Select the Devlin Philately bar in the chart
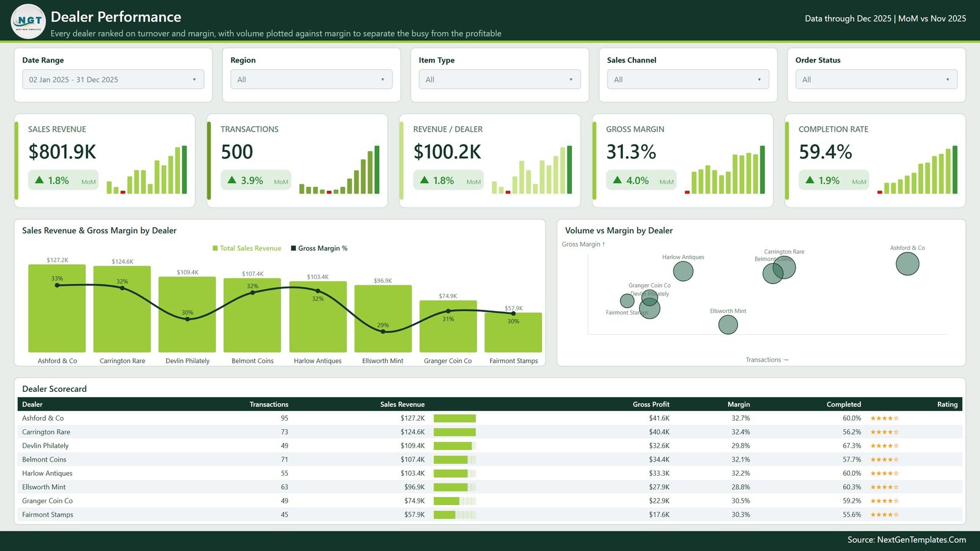The width and height of the screenshot is (980, 551). click(187, 315)
